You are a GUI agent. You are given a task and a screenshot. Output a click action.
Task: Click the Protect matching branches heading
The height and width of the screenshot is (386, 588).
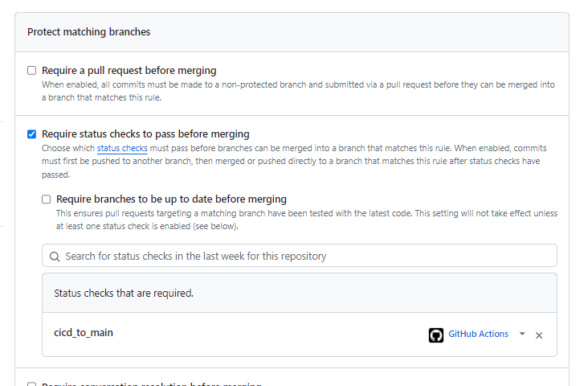[89, 32]
